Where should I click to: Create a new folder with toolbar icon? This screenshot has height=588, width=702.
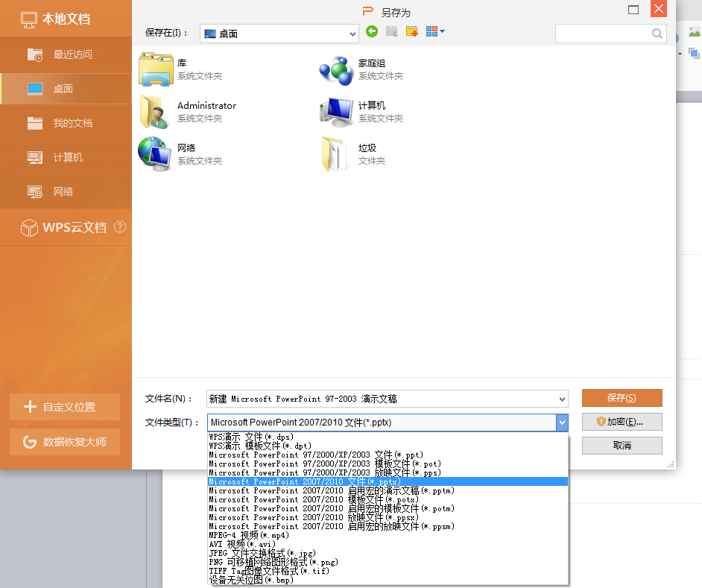(412, 31)
